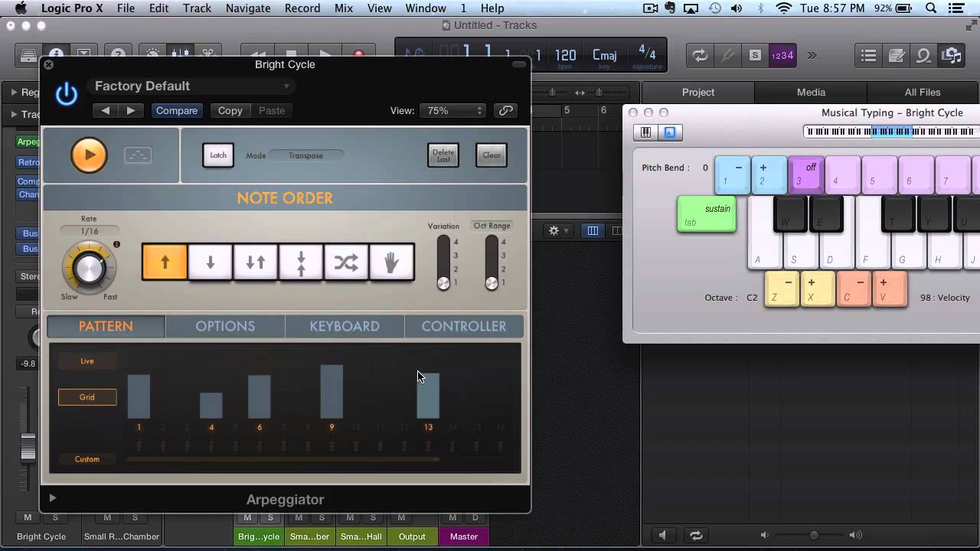This screenshot has height=551, width=980.
Task: Click the Compare button
Action: pos(177,111)
